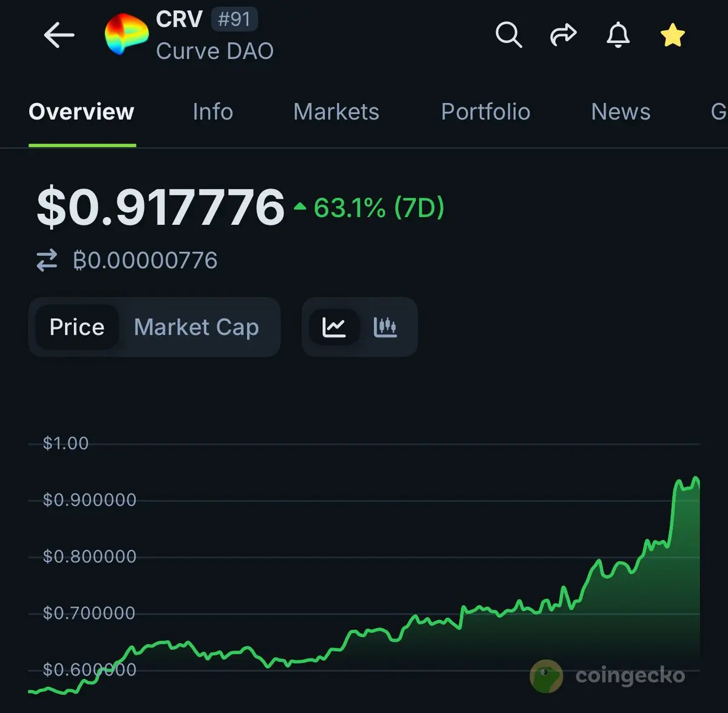728x713 pixels.
Task: Select the Overview tab
Action: [x=81, y=112]
